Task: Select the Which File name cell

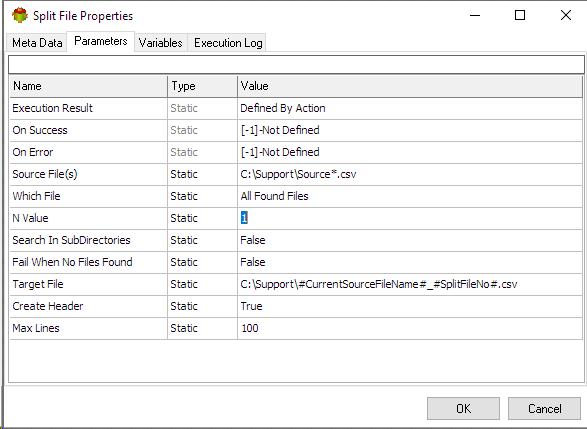Action: [89, 196]
